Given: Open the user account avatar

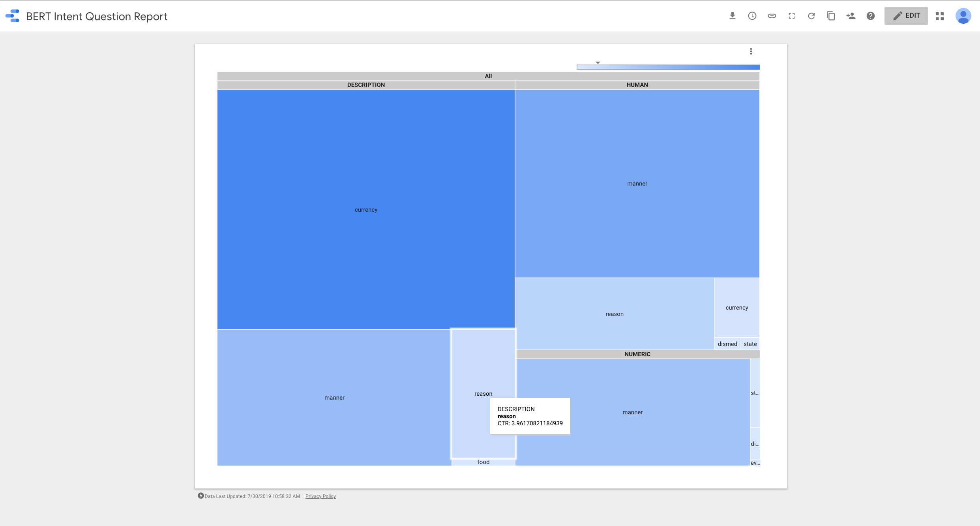Looking at the screenshot, I should pyautogui.click(x=963, y=16).
